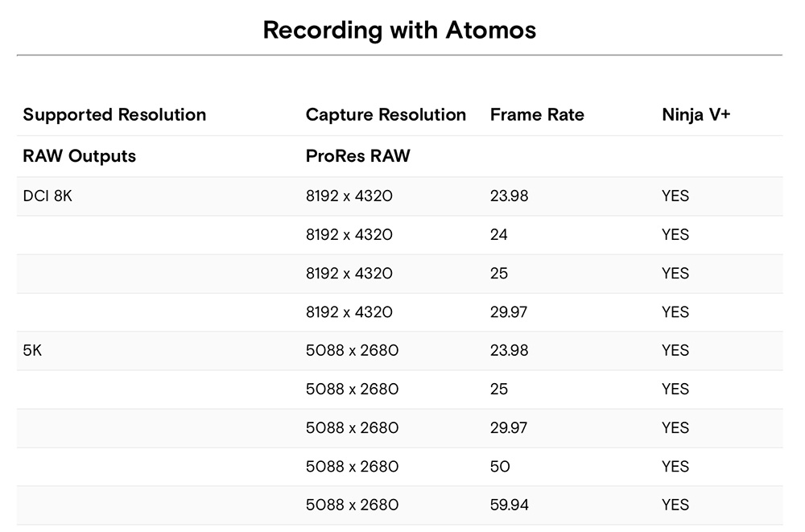The height and width of the screenshot is (532, 805).
Task: Click the Ninja V+ column header
Action: point(696,114)
